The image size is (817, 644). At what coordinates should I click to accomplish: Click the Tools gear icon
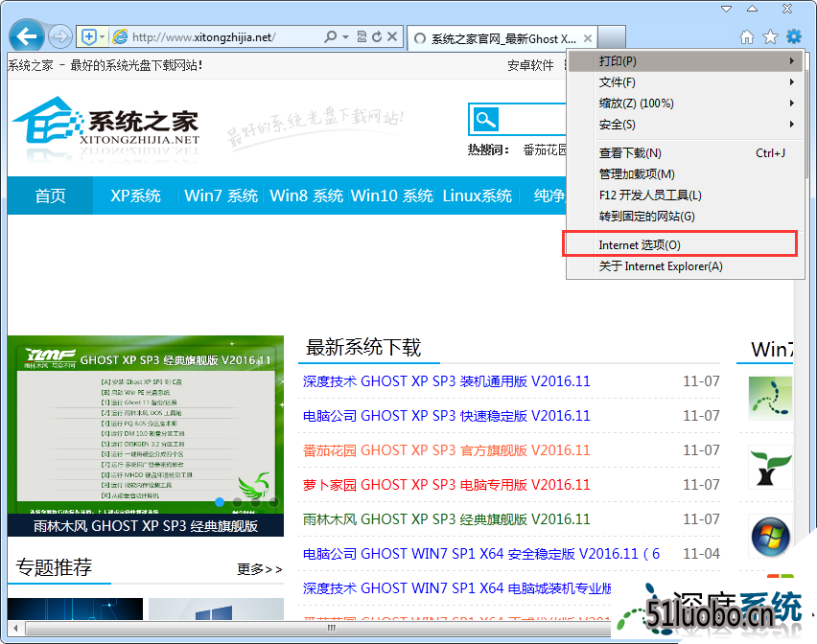pyautogui.click(x=794, y=36)
